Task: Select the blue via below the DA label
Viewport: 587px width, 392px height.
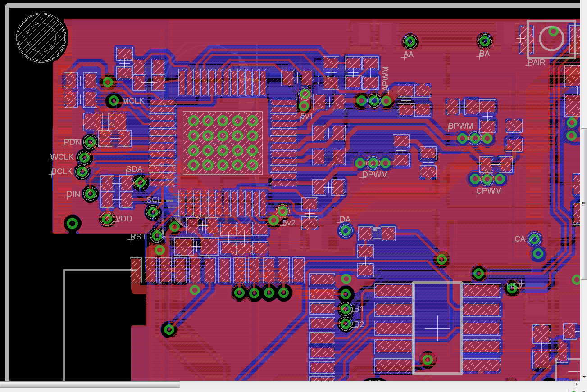Action: click(346, 231)
